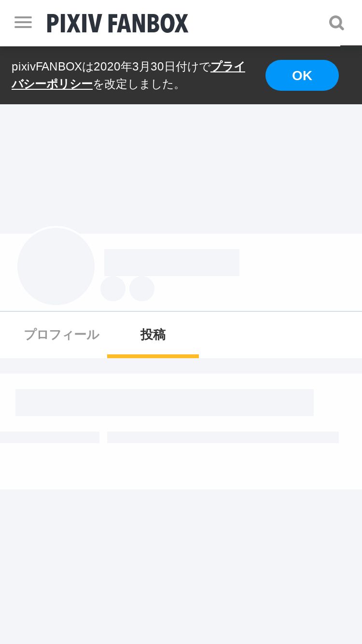Viewport: 362px width, 644px height.
Task: Click the first small circle below the name
Action: click(x=113, y=289)
